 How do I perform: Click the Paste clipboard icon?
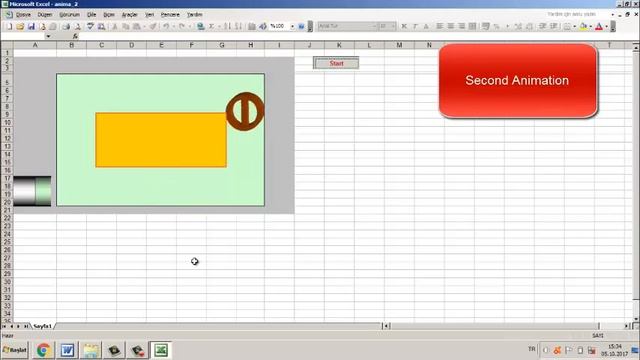[137, 27]
